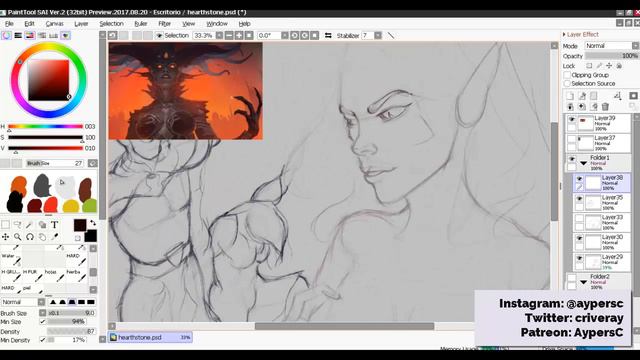Image resolution: width=640 pixels, height=360 pixels.
Task: Click the horizontal canvas scrollbar
Action: [x=344, y=326]
